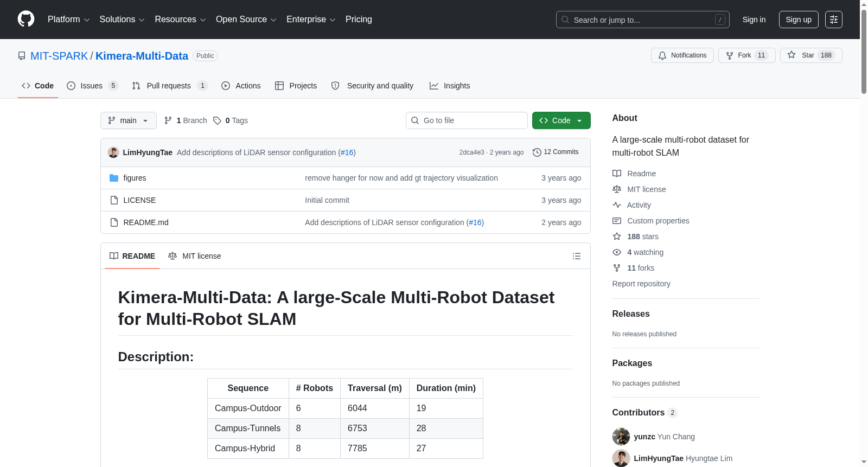This screenshot has height=467, width=868.
Task: Switch to the Issues tab
Action: 92,86
